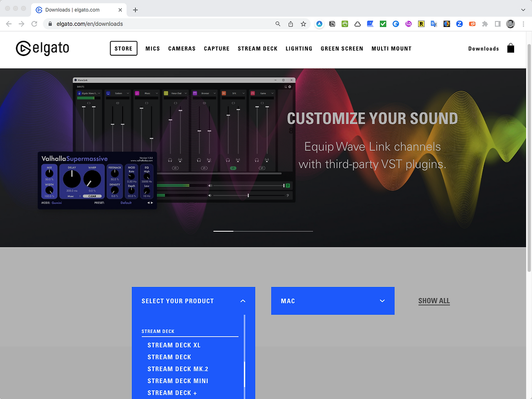Click the tab search chevron in tab strip

[523, 10]
